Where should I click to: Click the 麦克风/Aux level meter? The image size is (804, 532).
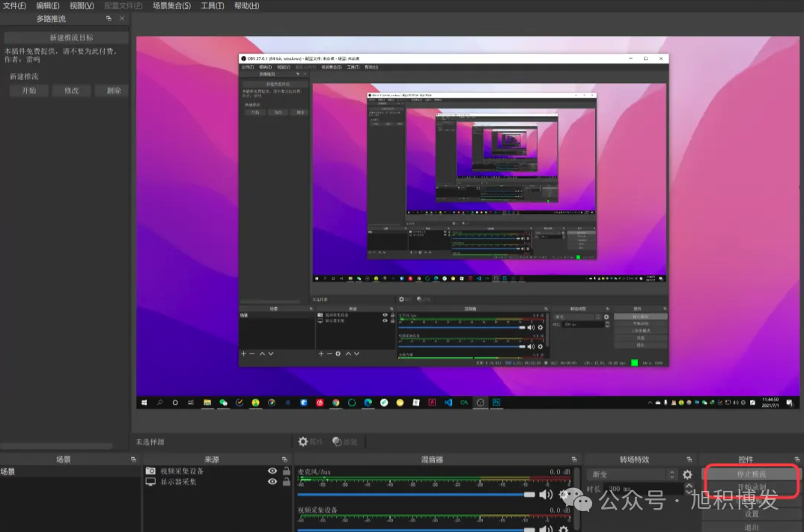[434, 480]
